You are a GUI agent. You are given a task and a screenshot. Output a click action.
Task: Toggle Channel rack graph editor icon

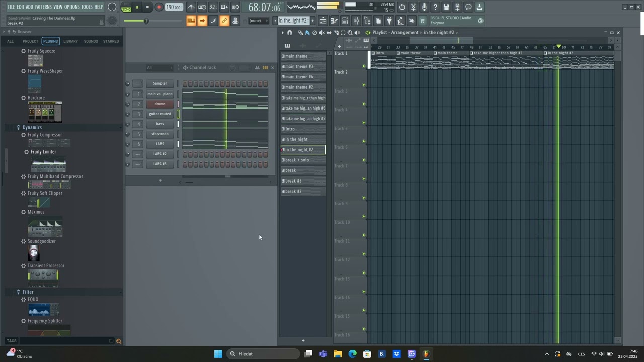click(x=257, y=68)
